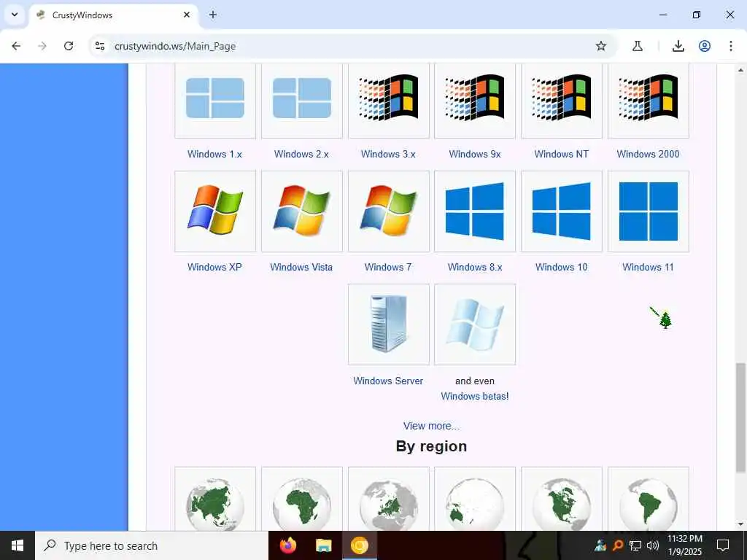Open the downloads tray icon

(x=678, y=46)
